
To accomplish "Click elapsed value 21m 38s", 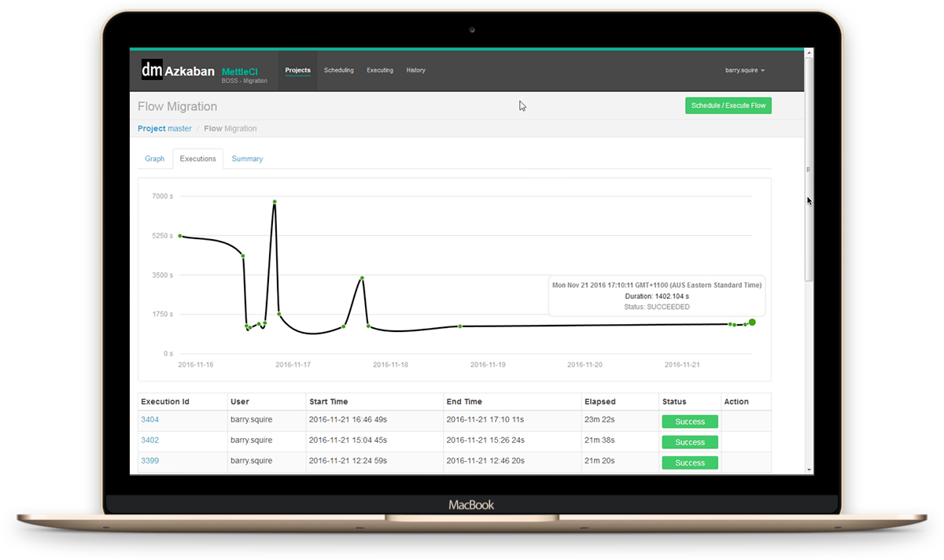I will pos(599,440).
